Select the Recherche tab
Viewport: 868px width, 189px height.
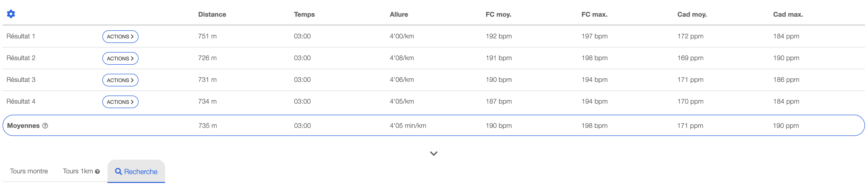136,172
